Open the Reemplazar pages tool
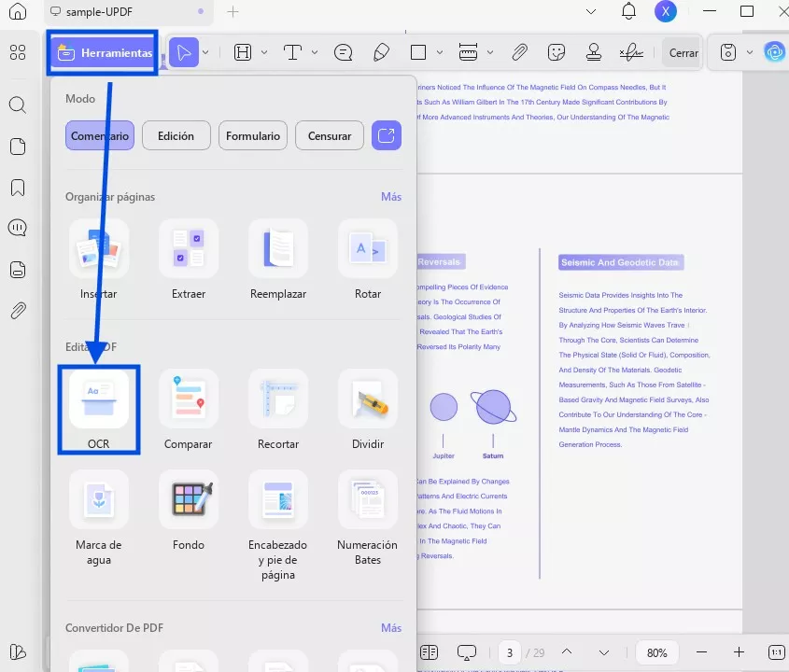Screen dimensions: 789x672 278,259
